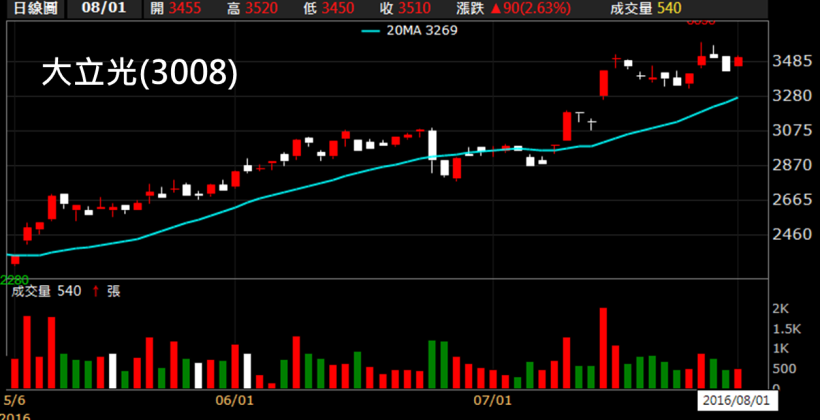The width and height of the screenshot is (820, 420).
Task: Click the header 成交量 540 volume readout
Action: click(x=646, y=8)
